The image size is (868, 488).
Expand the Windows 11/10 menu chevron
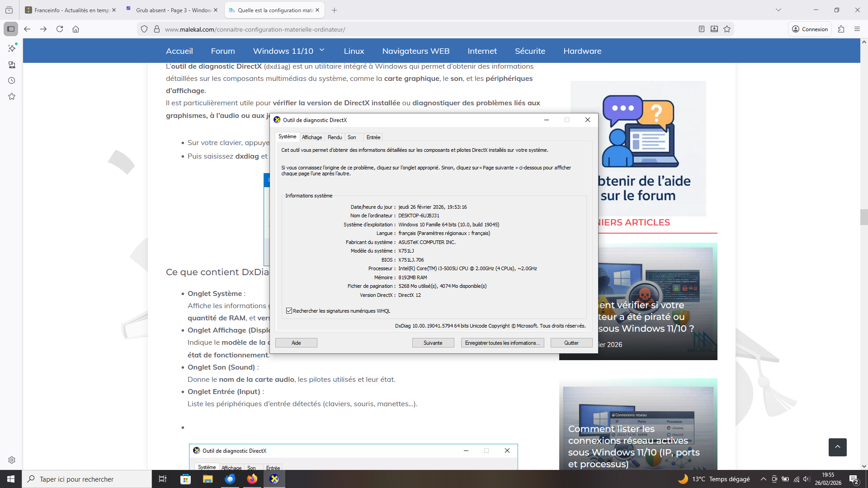(x=322, y=50)
